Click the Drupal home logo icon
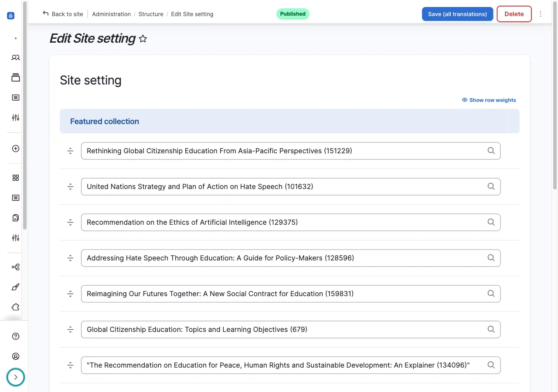This screenshot has width=558, height=392. point(11,16)
